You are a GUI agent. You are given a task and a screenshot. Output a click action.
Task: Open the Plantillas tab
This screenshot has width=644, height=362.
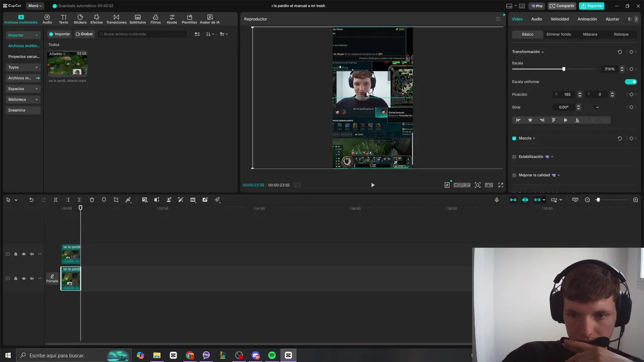[x=189, y=19]
